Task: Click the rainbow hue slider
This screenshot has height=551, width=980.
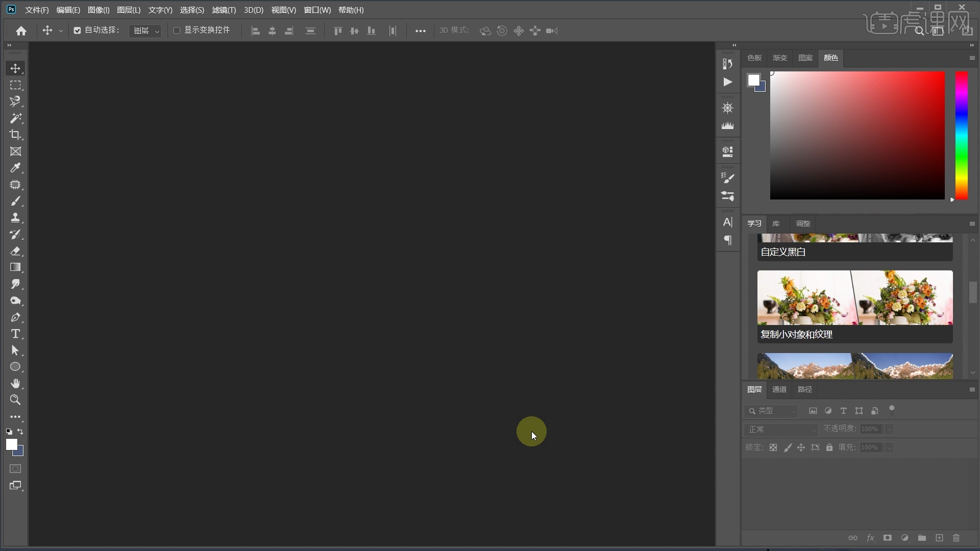Action: pyautogui.click(x=962, y=135)
